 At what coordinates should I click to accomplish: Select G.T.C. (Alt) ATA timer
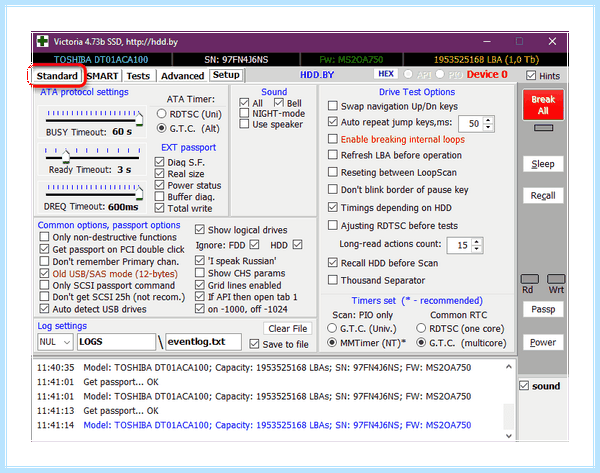click(x=161, y=128)
